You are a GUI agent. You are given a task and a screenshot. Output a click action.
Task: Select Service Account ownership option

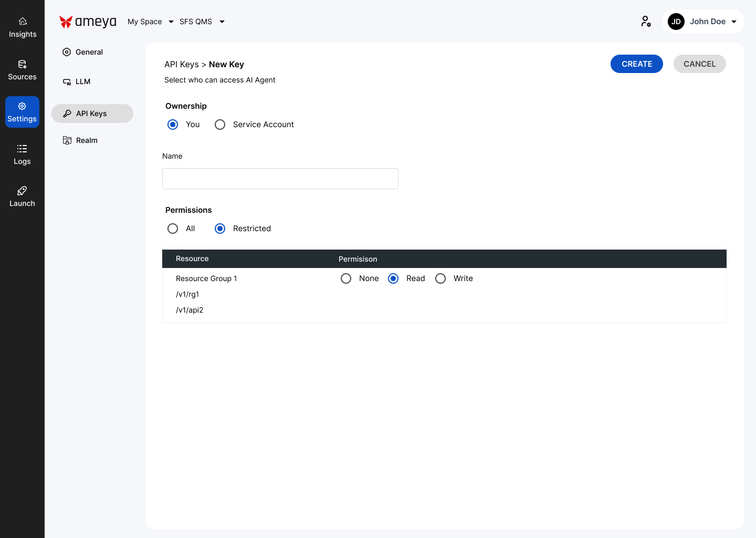pyautogui.click(x=220, y=125)
